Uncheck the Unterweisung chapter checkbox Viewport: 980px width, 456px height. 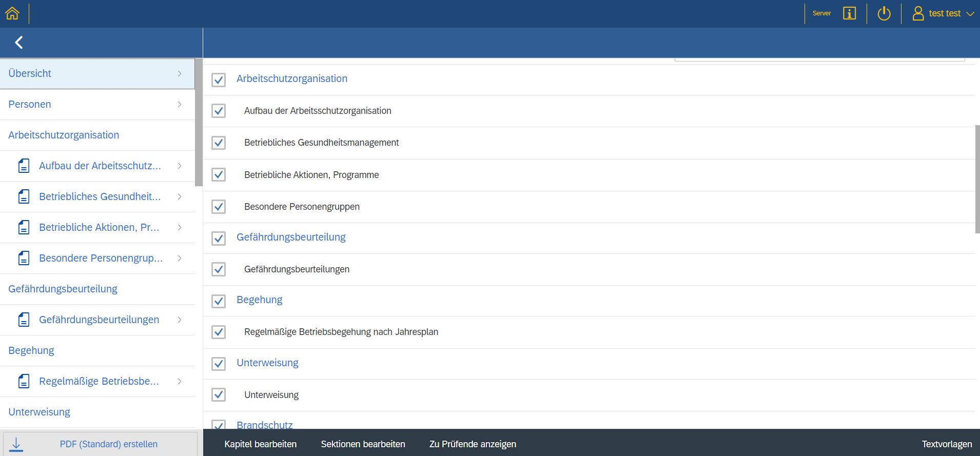219,364
